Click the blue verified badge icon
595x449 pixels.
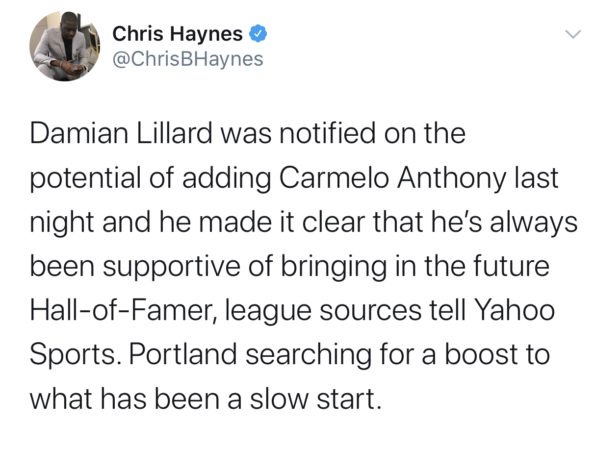point(258,33)
